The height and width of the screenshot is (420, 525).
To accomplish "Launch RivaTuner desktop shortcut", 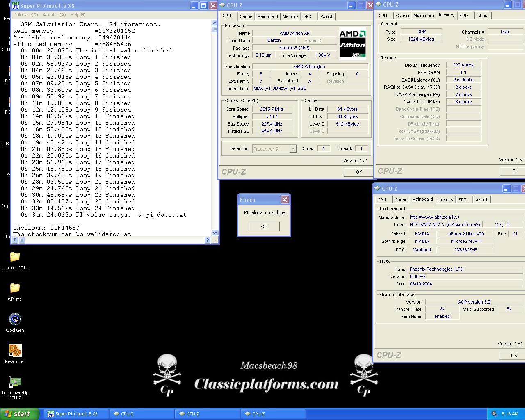I will pyautogui.click(x=15, y=354).
